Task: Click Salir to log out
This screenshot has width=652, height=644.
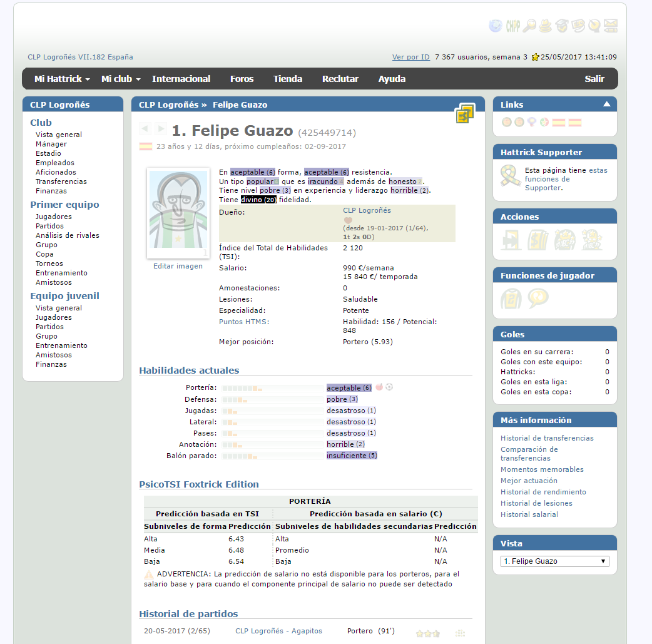Action: click(x=594, y=79)
